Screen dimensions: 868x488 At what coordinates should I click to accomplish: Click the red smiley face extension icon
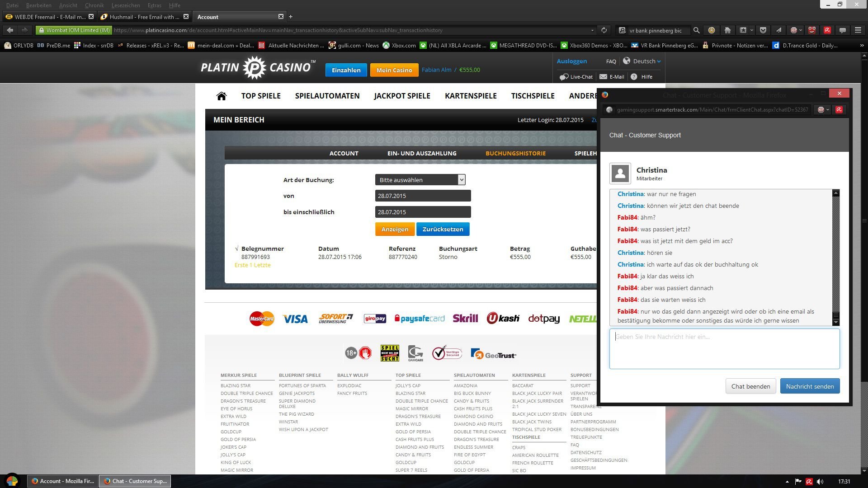click(x=812, y=30)
